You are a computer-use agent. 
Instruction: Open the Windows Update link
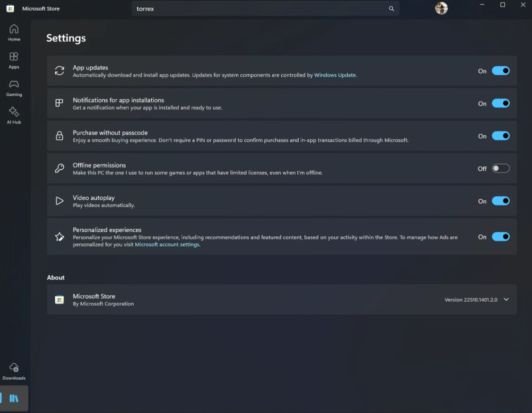click(x=335, y=75)
